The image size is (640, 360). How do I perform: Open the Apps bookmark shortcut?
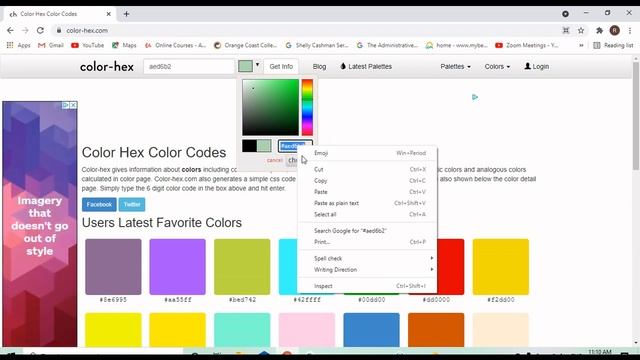(18, 45)
